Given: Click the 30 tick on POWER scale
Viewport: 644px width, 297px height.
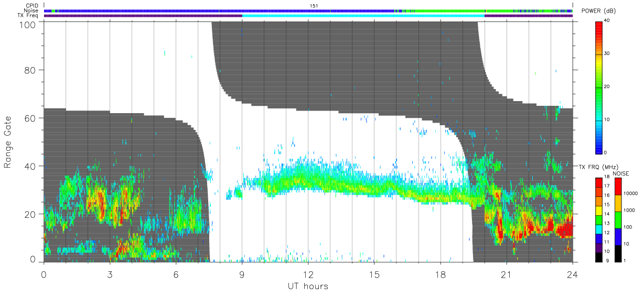Looking at the screenshot, I should click(x=608, y=53).
